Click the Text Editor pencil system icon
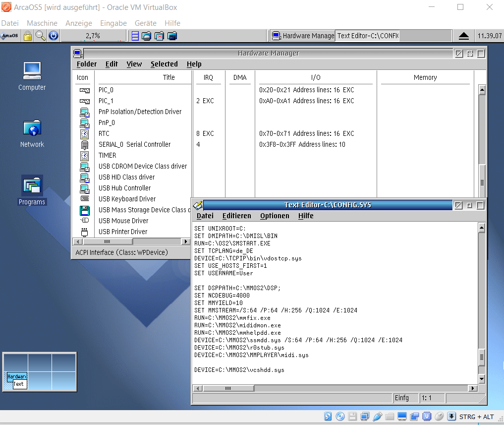The image size is (504, 425). [198, 205]
